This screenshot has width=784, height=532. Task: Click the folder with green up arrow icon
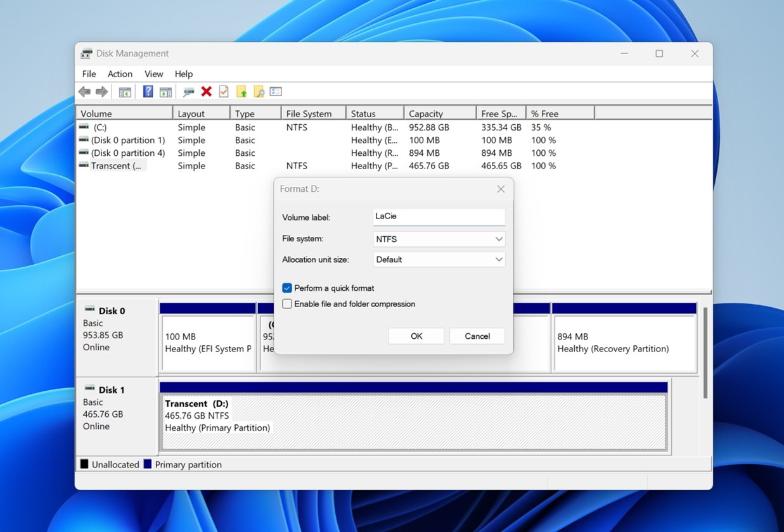click(x=241, y=92)
